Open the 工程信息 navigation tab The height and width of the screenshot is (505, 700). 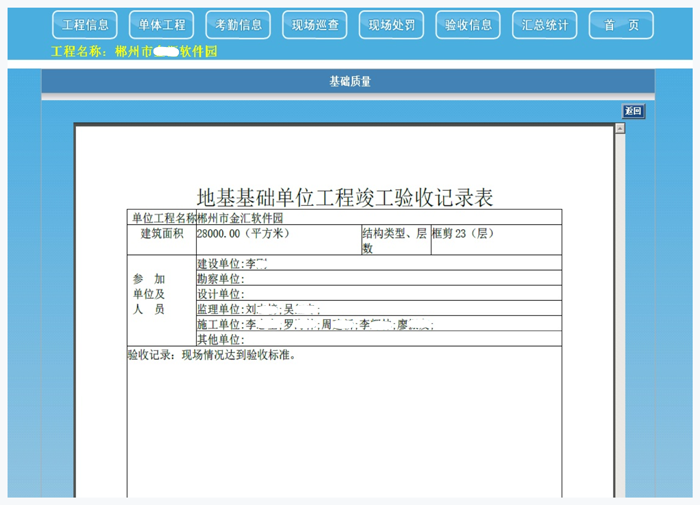[x=85, y=25]
